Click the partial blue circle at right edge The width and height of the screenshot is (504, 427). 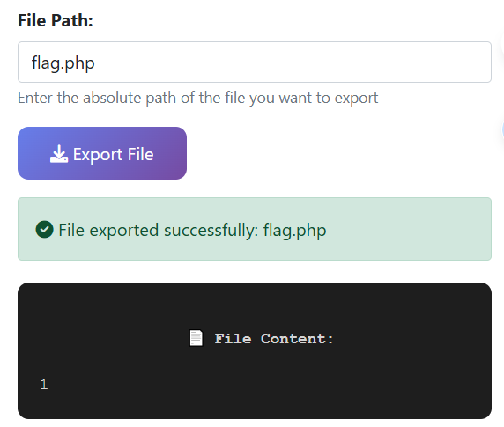pyautogui.click(x=502, y=130)
